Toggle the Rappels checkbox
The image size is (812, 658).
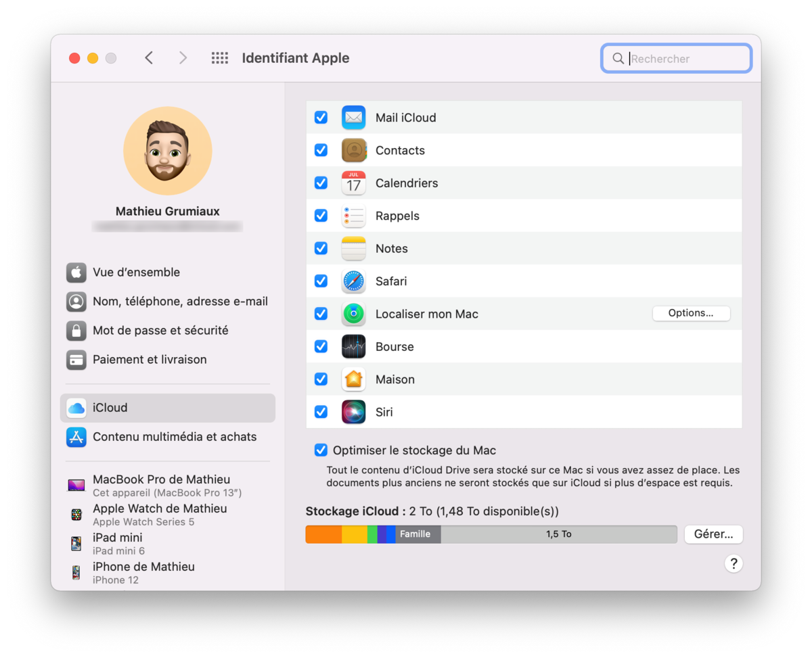321,216
